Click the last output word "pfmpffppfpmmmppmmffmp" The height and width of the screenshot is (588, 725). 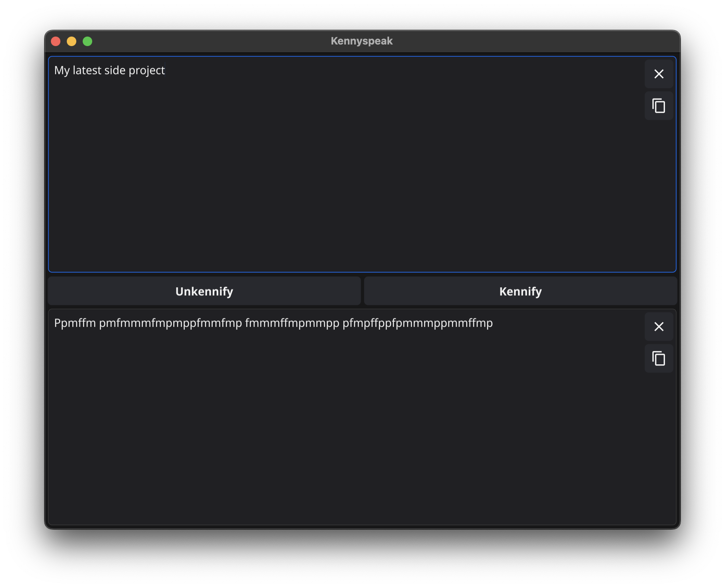pyautogui.click(x=418, y=323)
